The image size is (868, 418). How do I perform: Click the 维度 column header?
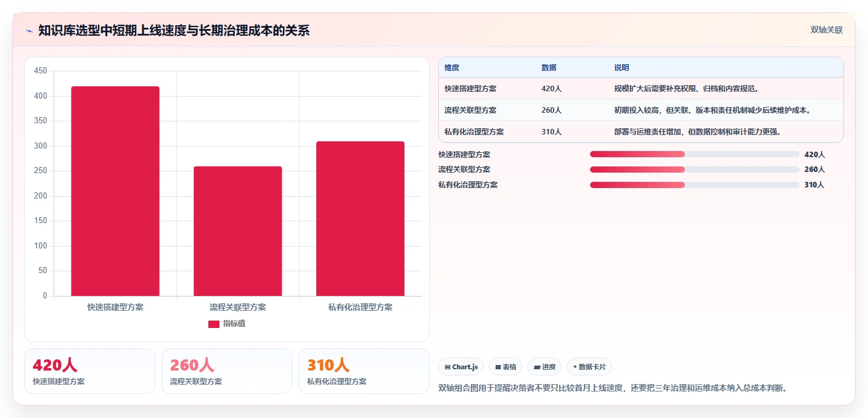452,67
